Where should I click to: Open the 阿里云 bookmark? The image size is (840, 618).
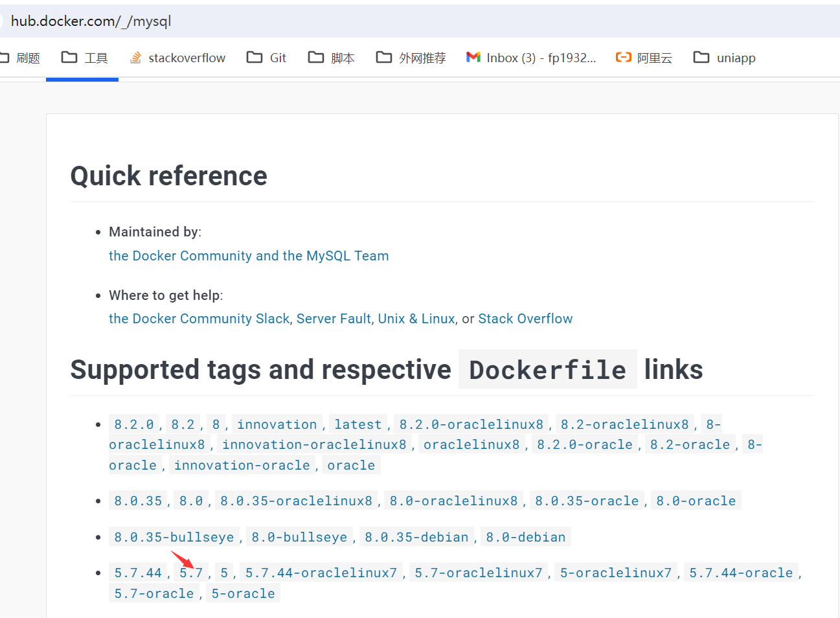click(644, 58)
